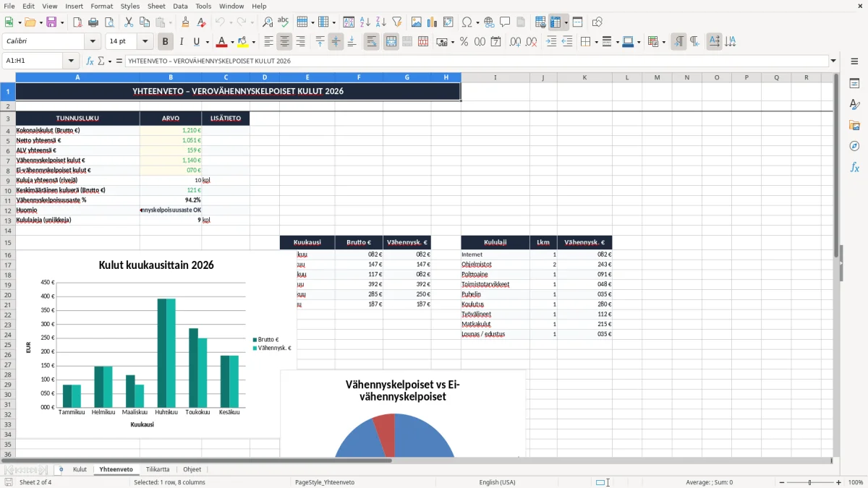The height and width of the screenshot is (488, 868).
Task: Toggle Underline formatting
Action: tap(197, 42)
